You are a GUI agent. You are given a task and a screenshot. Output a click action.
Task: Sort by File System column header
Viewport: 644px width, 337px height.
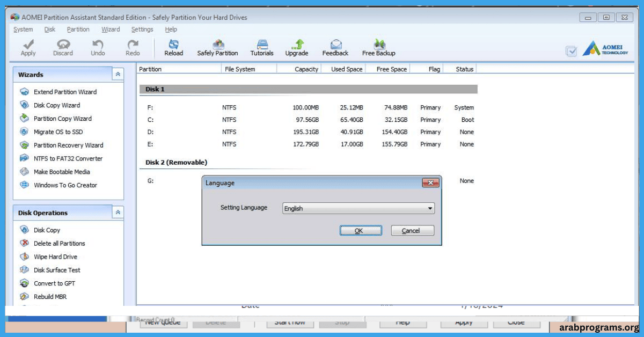point(249,69)
